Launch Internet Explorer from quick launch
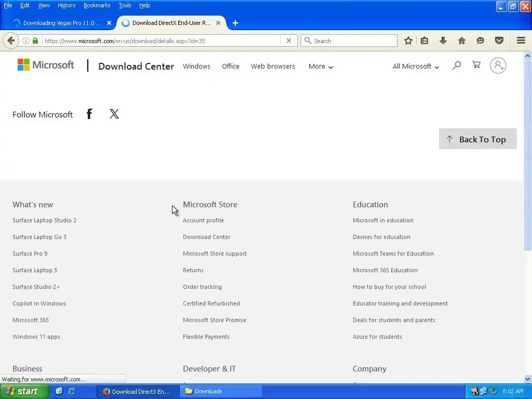This screenshot has height=399, width=532. coord(72,391)
